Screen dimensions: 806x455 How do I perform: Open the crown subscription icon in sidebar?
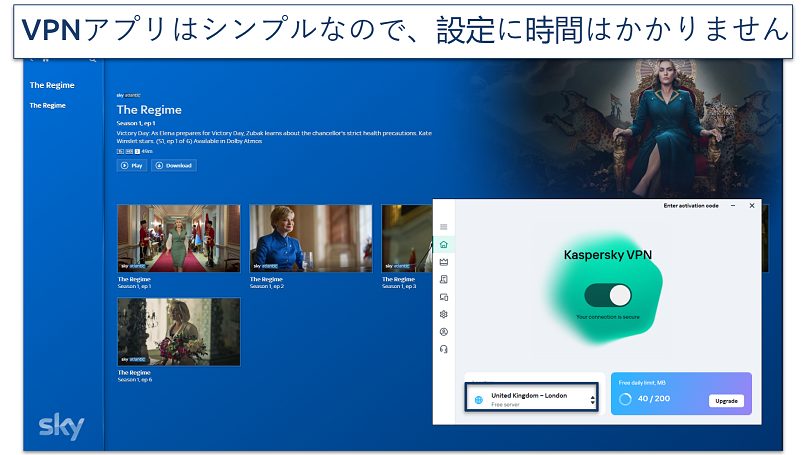pos(444,262)
